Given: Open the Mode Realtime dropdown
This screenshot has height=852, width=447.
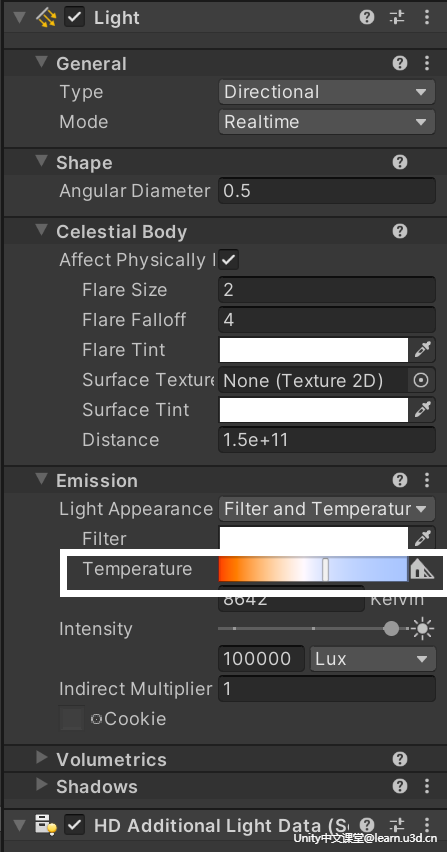Looking at the screenshot, I should tap(326, 122).
